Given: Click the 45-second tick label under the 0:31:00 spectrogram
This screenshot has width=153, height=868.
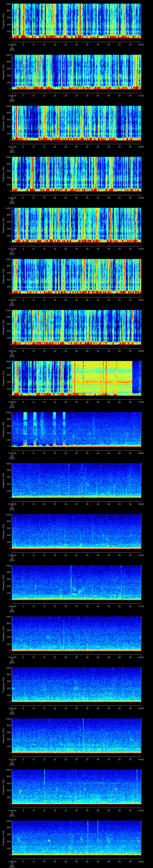Looking at the screenshot, I should pyautogui.click(x=109, y=147).
